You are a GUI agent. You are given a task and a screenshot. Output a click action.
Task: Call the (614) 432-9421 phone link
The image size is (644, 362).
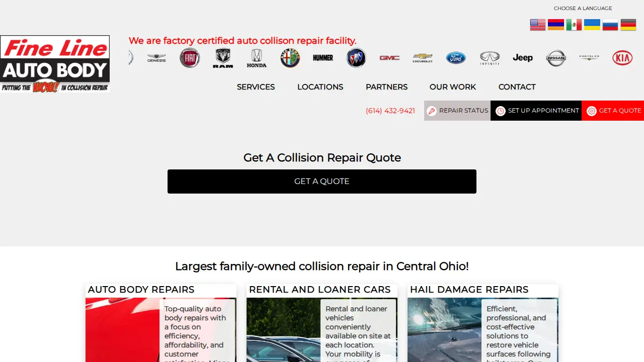point(390,111)
